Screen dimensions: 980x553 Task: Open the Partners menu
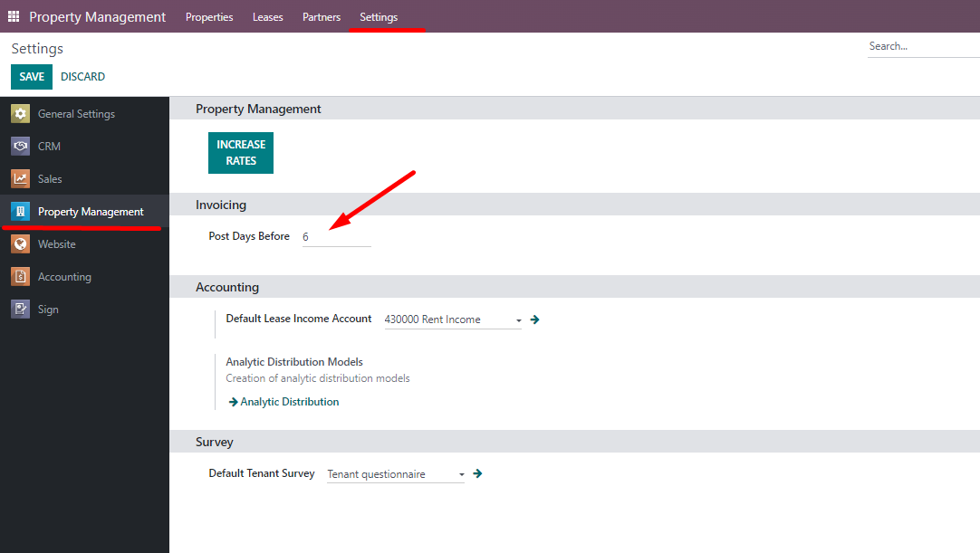pyautogui.click(x=322, y=17)
